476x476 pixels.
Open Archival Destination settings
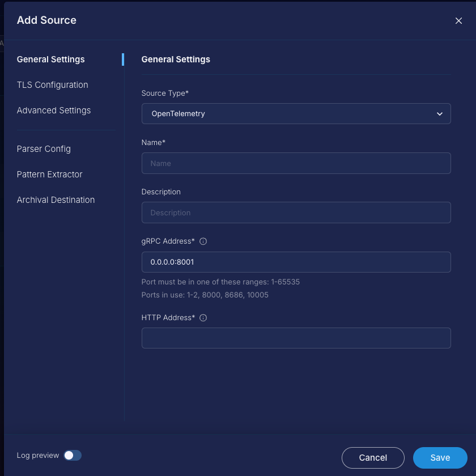tap(56, 200)
